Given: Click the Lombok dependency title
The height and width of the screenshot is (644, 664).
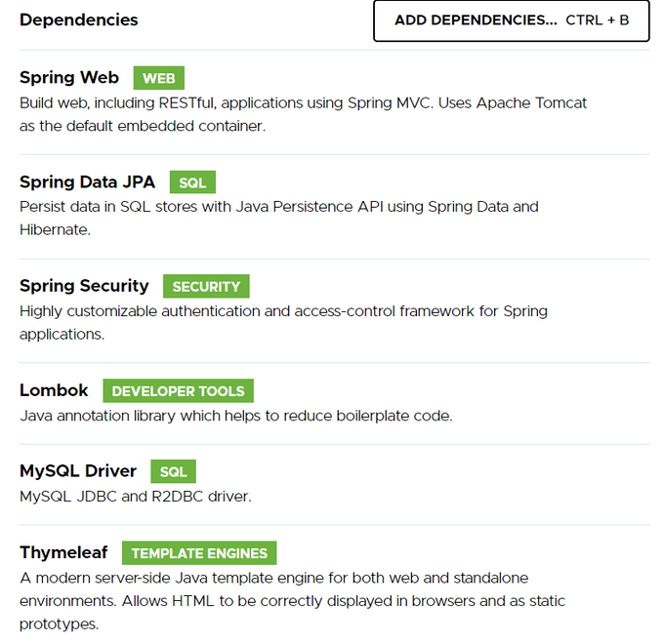Looking at the screenshot, I should point(54,390).
